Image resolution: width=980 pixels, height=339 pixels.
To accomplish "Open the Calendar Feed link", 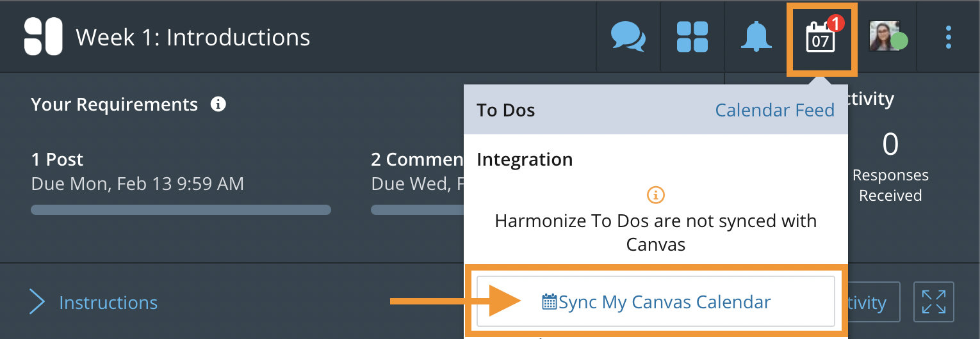I will [x=774, y=110].
